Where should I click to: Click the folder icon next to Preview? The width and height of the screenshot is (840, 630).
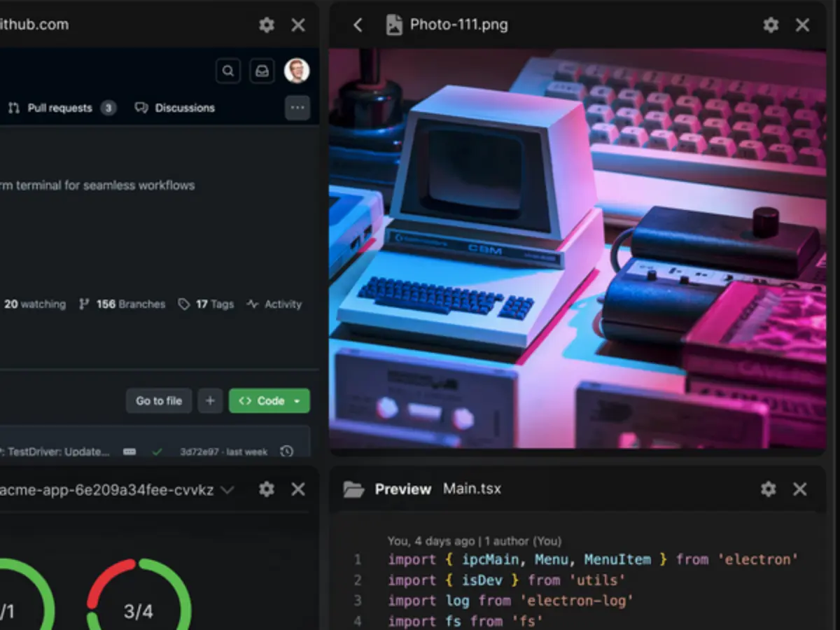(354, 489)
